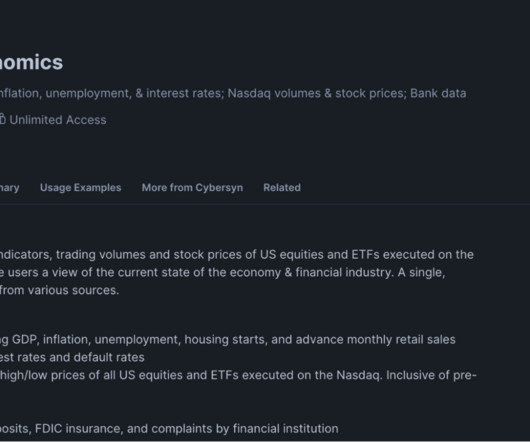The width and height of the screenshot is (530, 442).
Task: Switch to More from Cybersyn tab
Action: 192,188
